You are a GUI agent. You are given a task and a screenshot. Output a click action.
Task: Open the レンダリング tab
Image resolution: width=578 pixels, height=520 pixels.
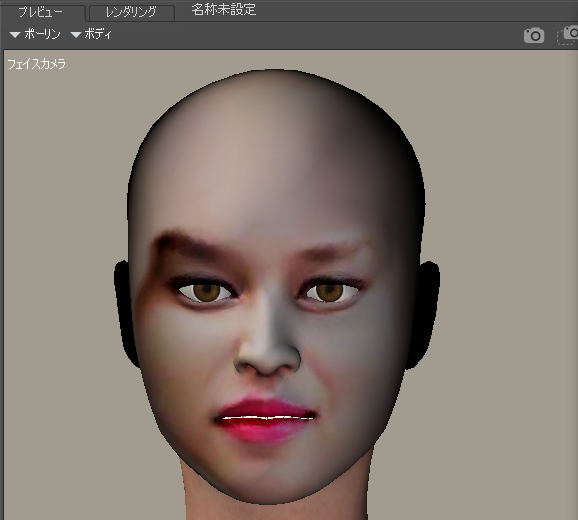click(131, 12)
